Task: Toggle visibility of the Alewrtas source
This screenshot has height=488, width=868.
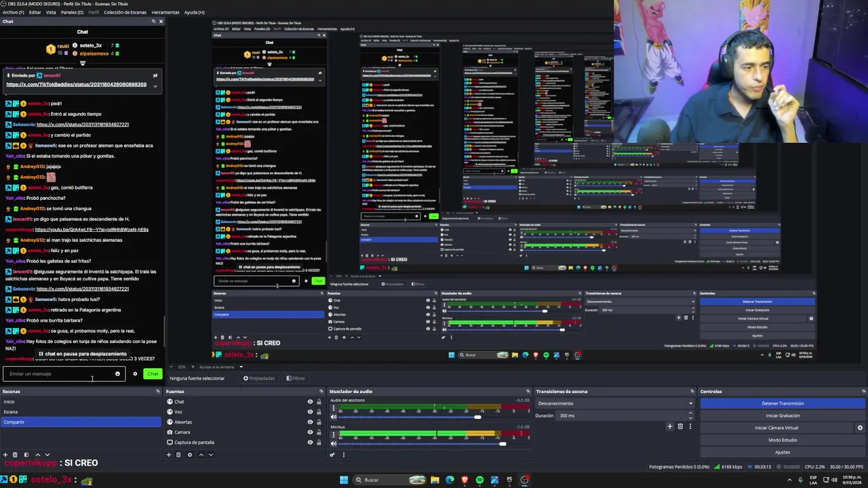Action: coord(311,422)
